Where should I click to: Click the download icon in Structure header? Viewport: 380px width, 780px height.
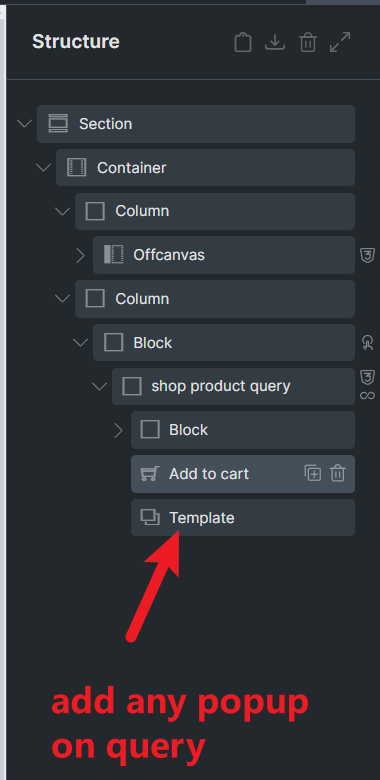click(x=275, y=42)
